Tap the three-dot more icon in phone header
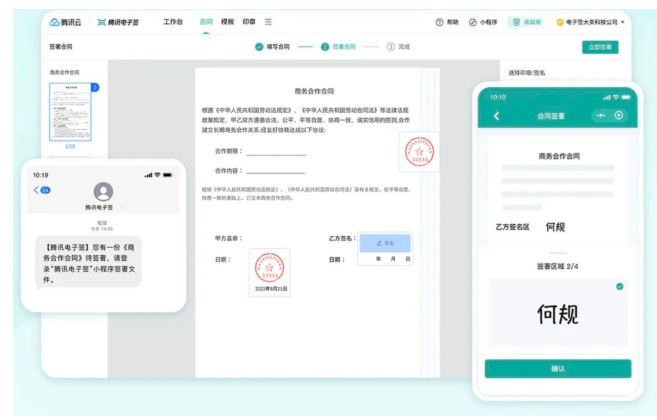 (x=600, y=115)
